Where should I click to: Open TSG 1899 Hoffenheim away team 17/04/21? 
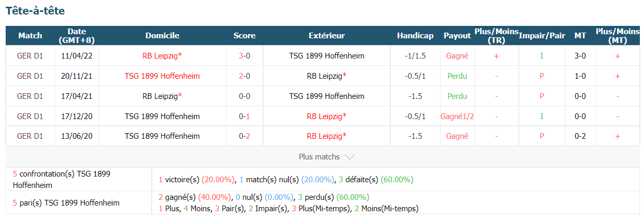327,96
